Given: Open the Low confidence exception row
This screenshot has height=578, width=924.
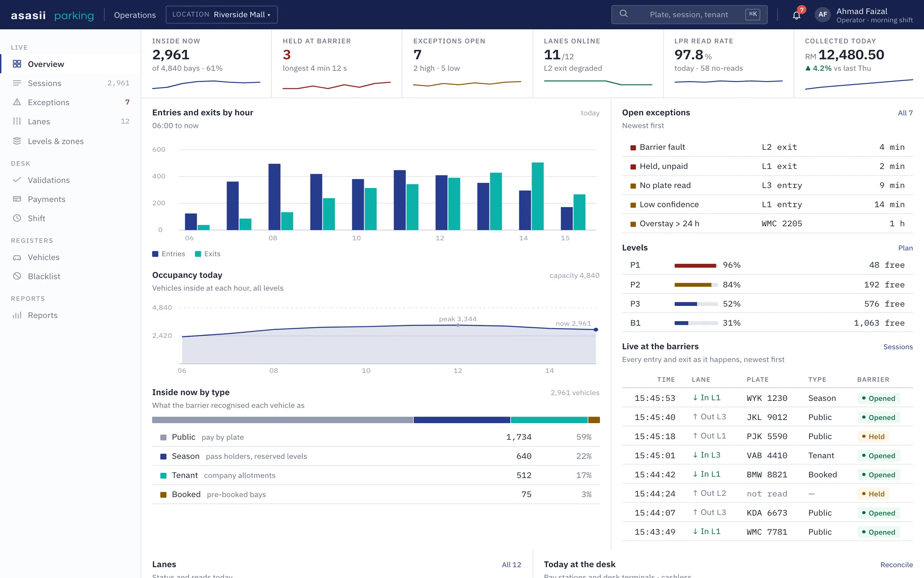Looking at the screenshot, I should tap(767, 205).
